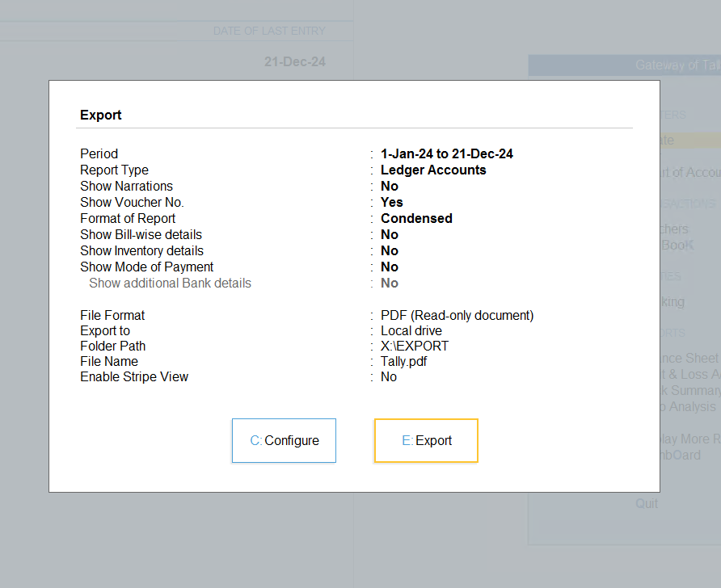This screenshot has height=588, width=721.
Task: Toggle Show Mode of Payment
Action: [x=390, y=267]
